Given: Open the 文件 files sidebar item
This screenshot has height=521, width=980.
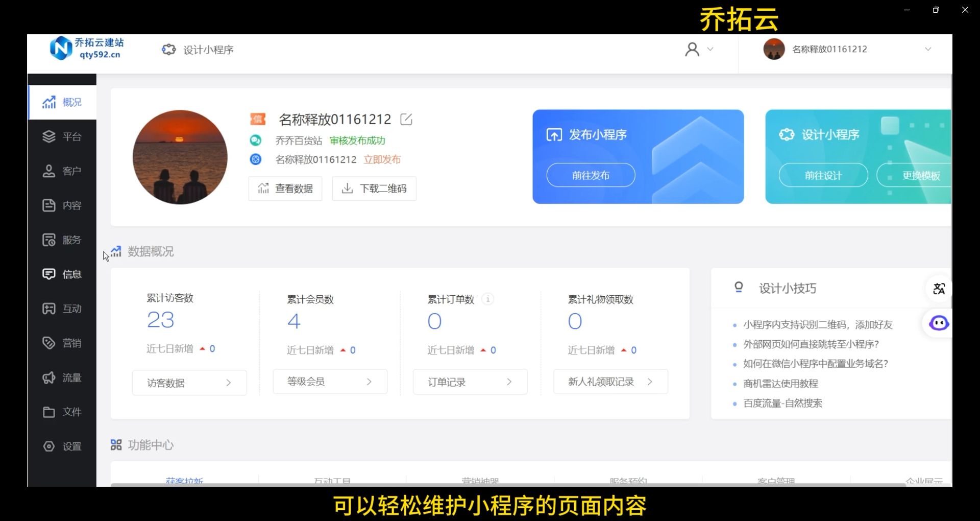Looking at the screenshot, I should [62, 412].
